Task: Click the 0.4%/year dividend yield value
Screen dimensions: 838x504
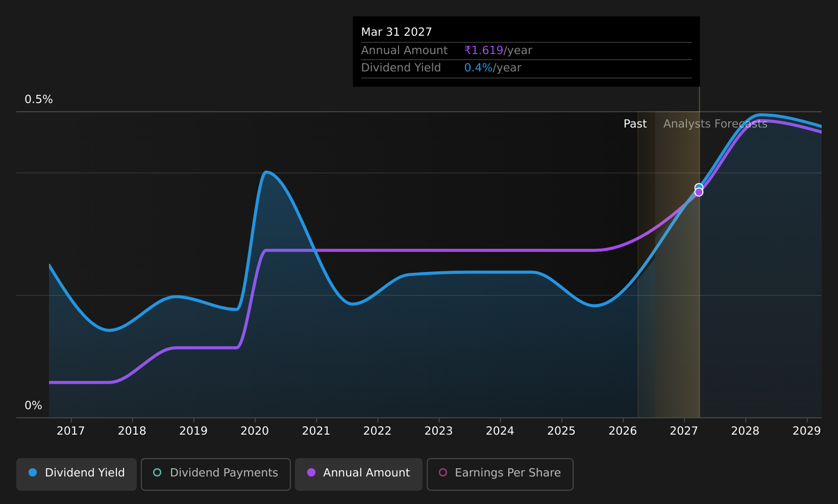Action: pyautogui.click(x=492, y=68)
